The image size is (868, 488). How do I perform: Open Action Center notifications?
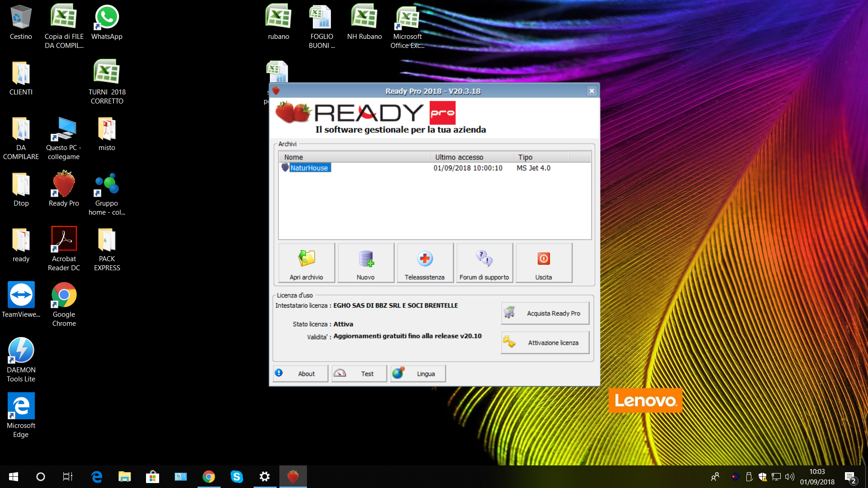pos(851,477)
